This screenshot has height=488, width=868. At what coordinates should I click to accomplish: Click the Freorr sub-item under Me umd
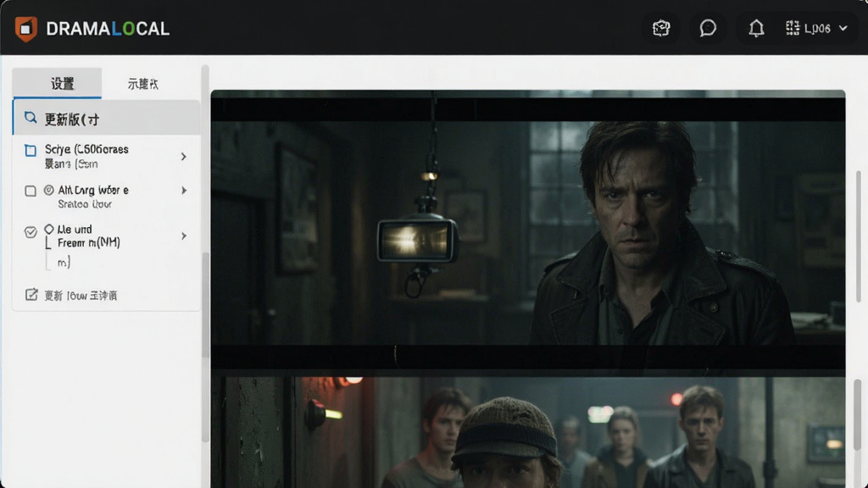(88, 243)
